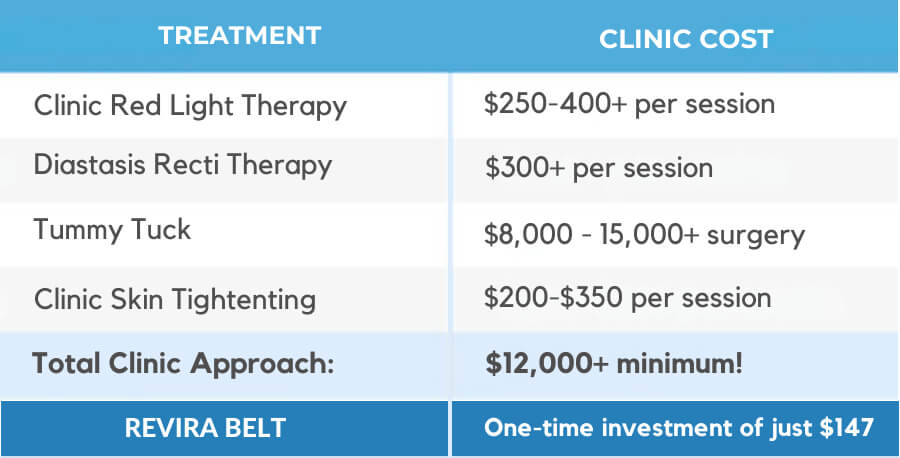Select the $12,000+ minimum! total

tap(613, 363)
